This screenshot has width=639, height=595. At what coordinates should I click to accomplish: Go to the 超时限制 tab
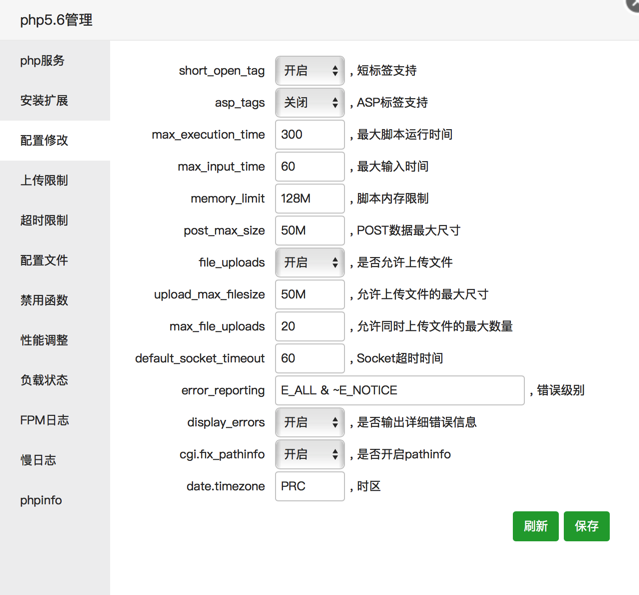coord(44,221)
